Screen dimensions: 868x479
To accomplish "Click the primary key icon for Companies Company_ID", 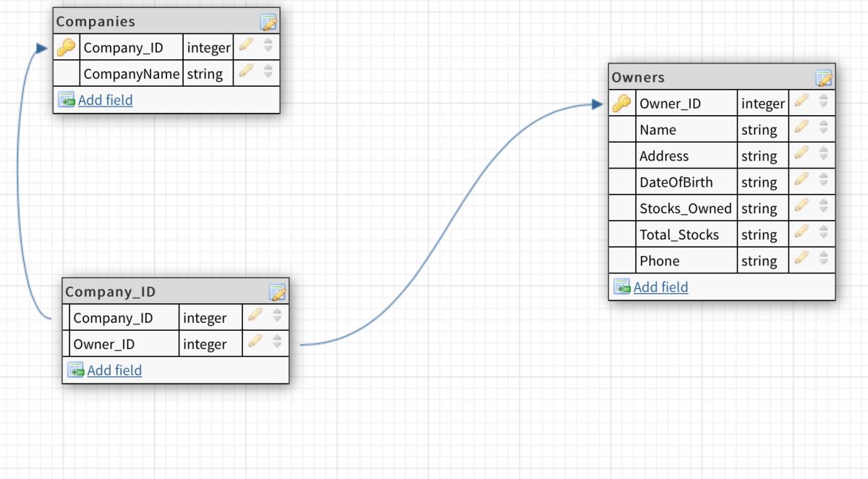I will 66,48.
